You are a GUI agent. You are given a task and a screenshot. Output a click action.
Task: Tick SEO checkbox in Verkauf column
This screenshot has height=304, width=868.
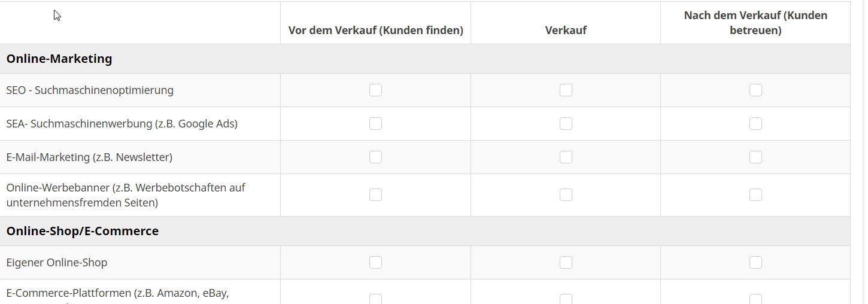(x=566, y=90)
